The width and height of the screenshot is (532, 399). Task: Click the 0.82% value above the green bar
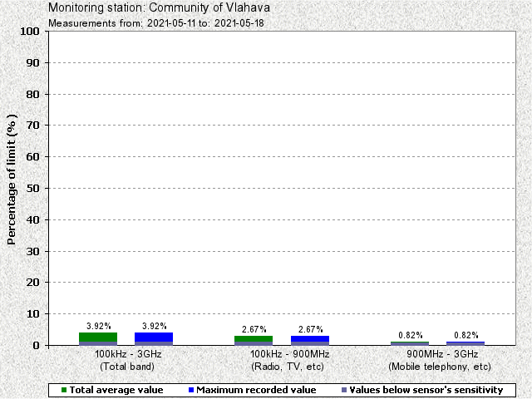(x=411, y=335)
